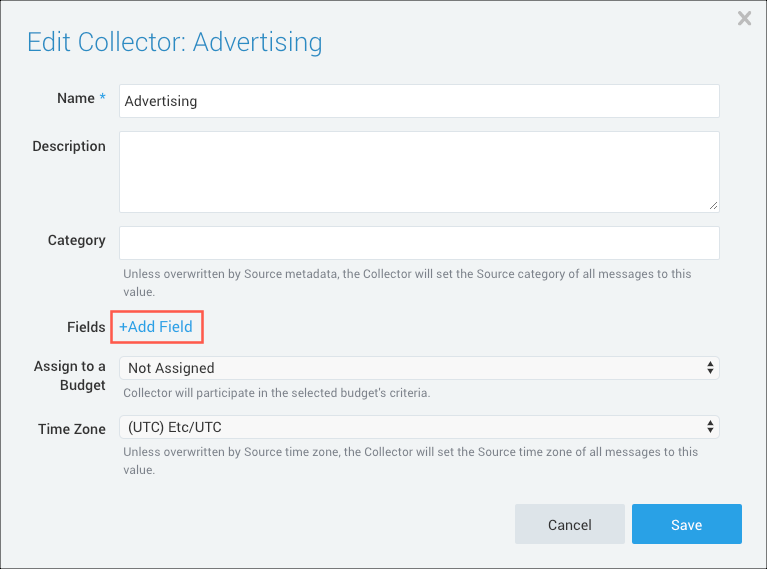Open the Assign to a Budget dropdown
Screen dimensions: 767x569
coord(418,368)
